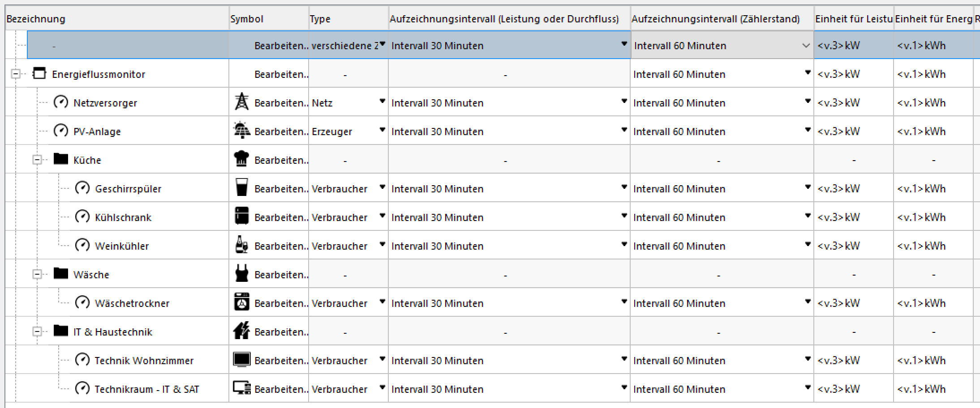Open the Type dropdown for Netzversorger
This screenshot has width=980, height=408.
(382, 102)
